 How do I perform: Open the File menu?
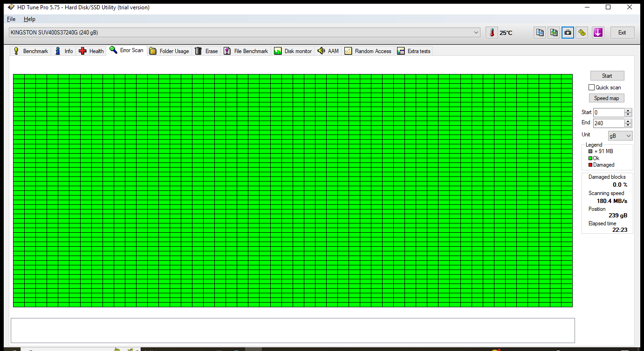pyautogui.click(x=11, y=19)
